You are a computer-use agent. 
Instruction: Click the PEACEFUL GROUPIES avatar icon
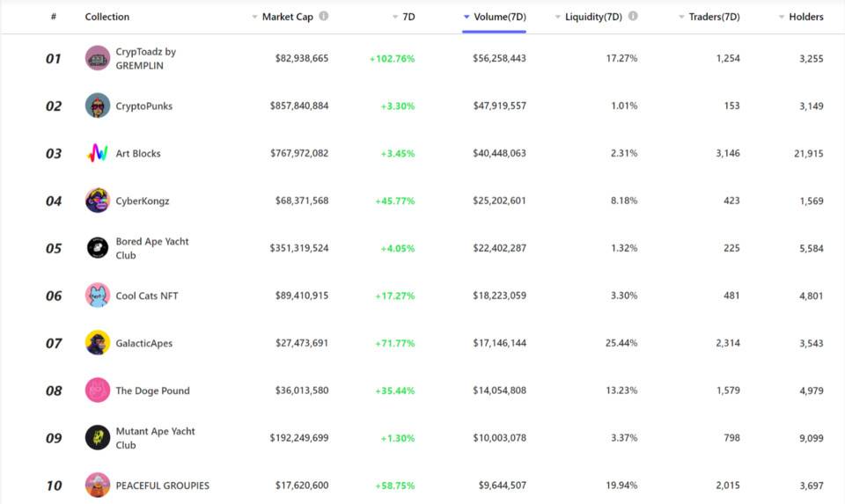point(98,485)
